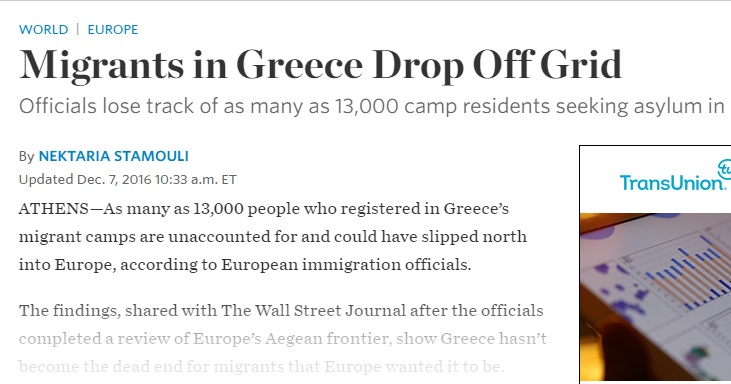Click the Updated Dec. 7, 2016 timestamp
This screenshot has width=731, height=384.
click(x=127, y=180)
